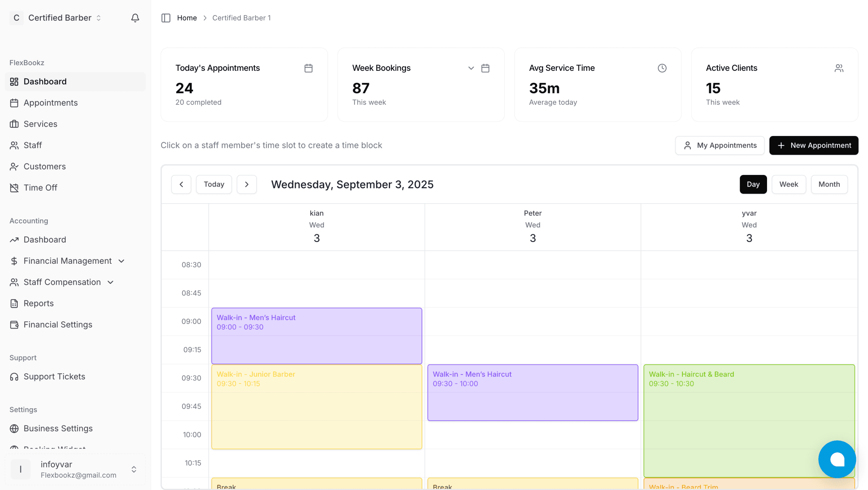Open Time Off in sidebar

(40, 188)
